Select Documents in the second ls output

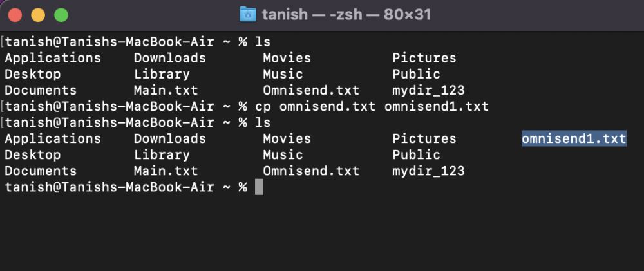click(41, 171)
